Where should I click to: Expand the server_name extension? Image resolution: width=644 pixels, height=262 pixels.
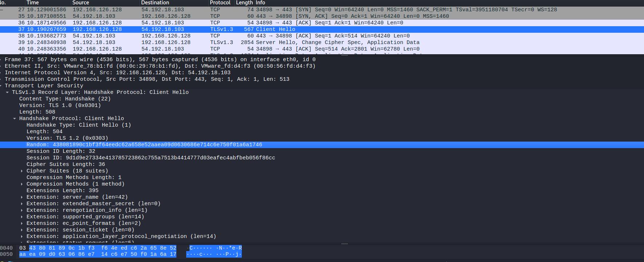point(22,197)
